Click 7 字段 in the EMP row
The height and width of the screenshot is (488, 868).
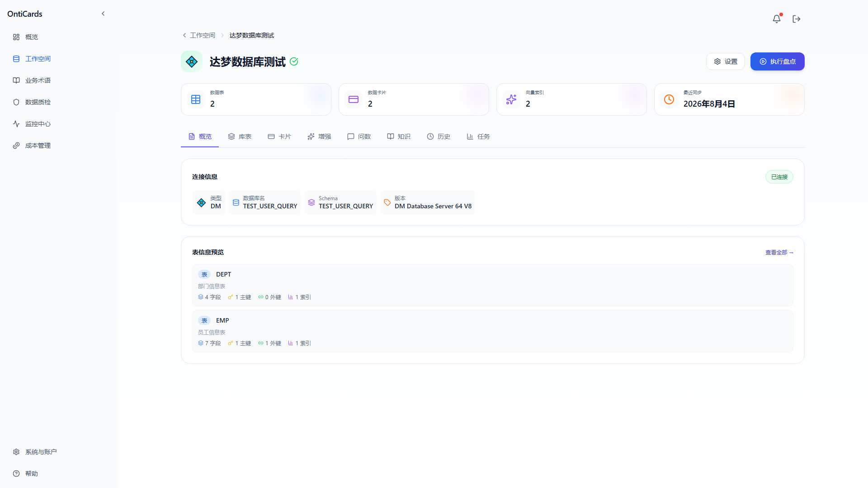[x=209, y=343]
